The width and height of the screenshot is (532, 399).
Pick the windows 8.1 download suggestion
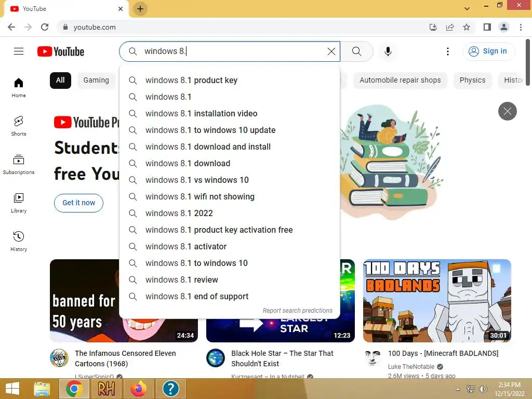click(230, 164)
